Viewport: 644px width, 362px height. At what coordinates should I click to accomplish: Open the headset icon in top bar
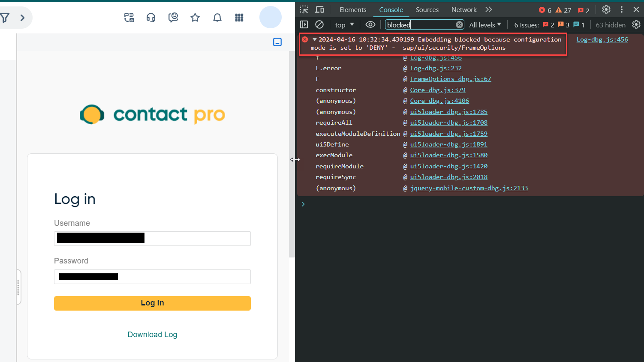(151, 18)
